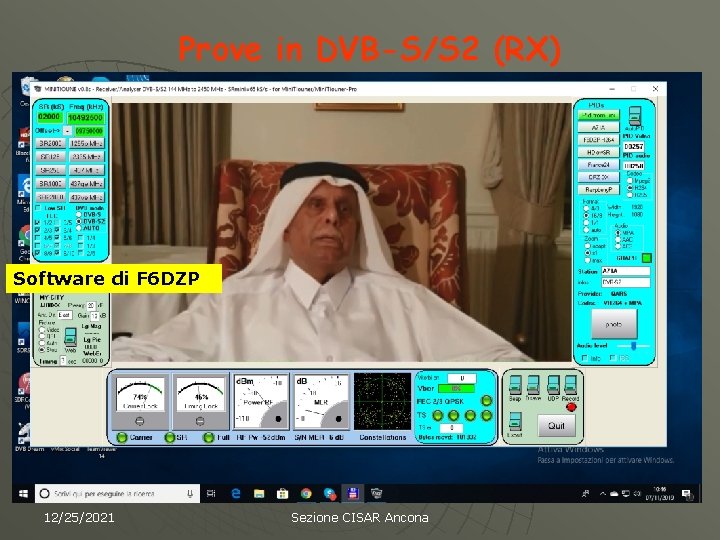
Task: Click the Power RF dBm meter
Action: pyautogui.click(x=261, y=401)
